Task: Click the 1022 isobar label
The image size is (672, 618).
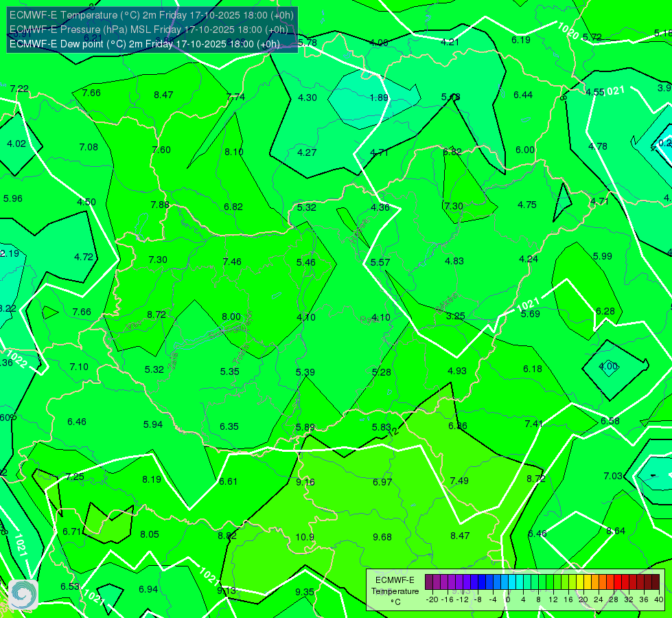Action: pyautogui.click(x=17, y=360)
